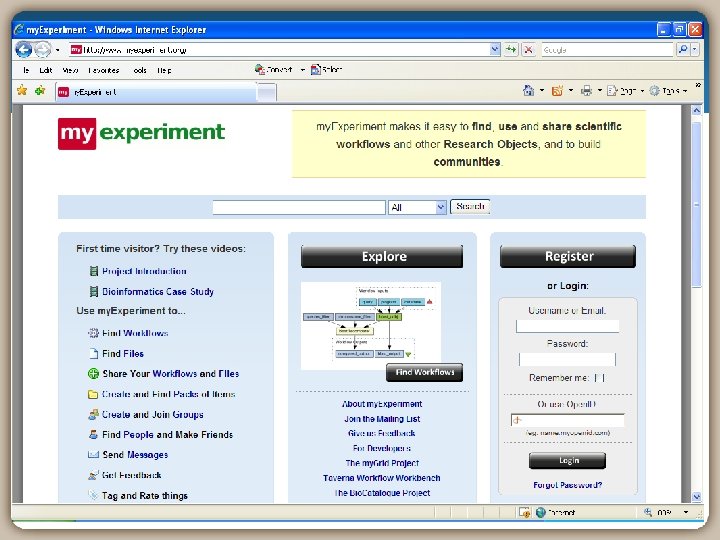Open the Favorites menu
Screen dimensions: 720x540
point(104,70)
